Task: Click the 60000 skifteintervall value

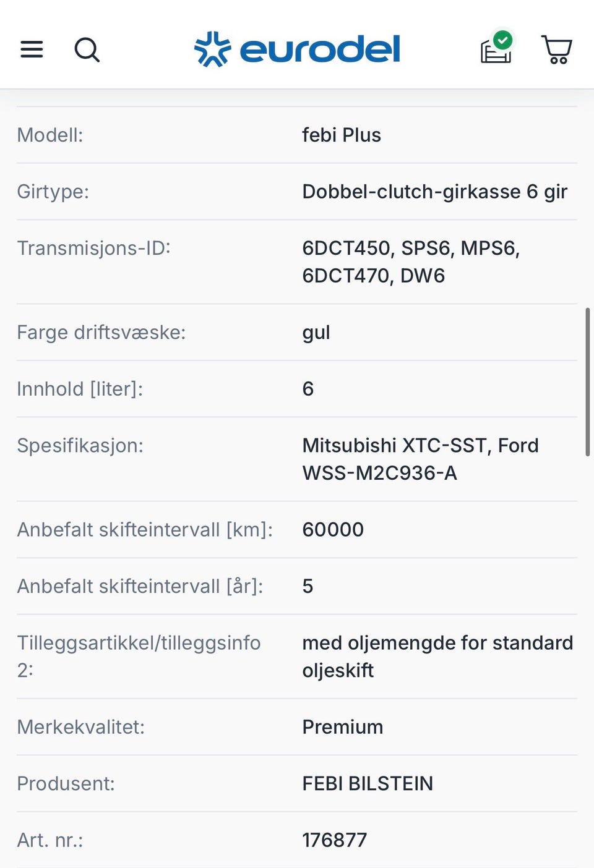Action: coord(333,529)
